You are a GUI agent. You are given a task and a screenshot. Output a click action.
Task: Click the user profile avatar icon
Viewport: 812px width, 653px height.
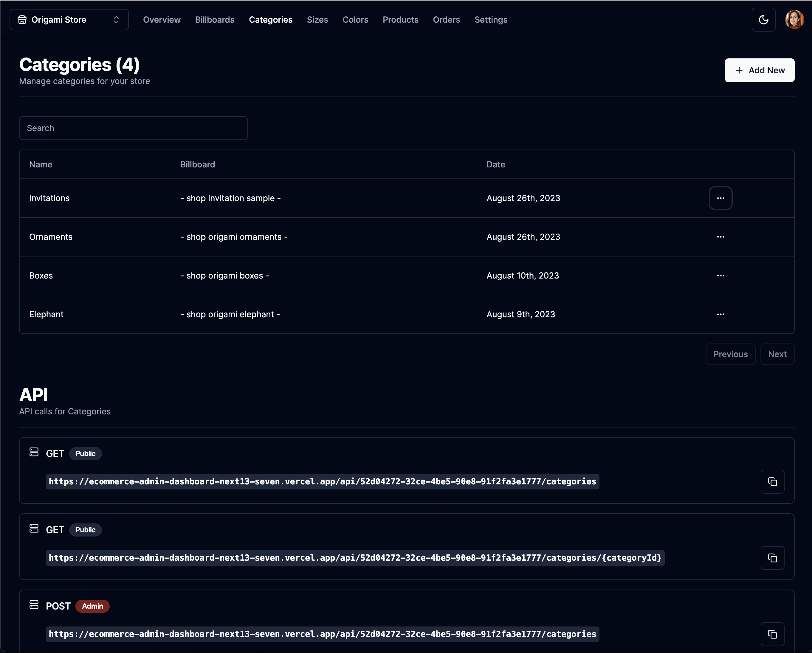(794, 20)
